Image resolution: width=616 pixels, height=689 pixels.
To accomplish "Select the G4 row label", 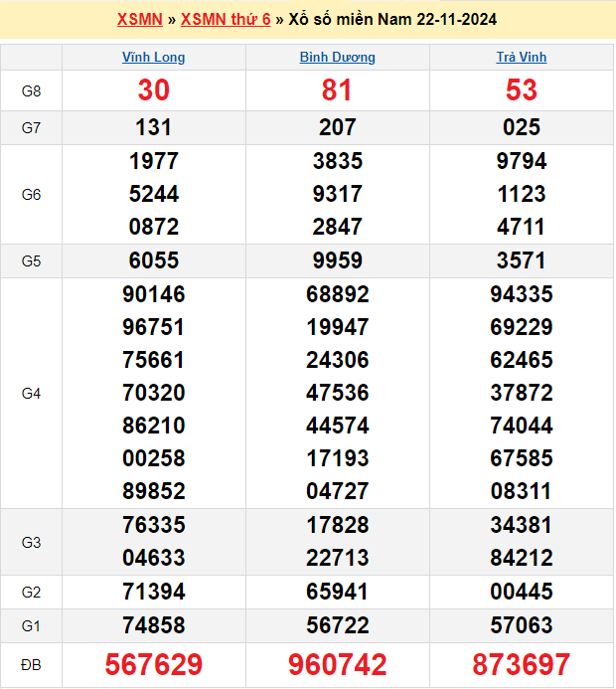I will coord(31,393).
